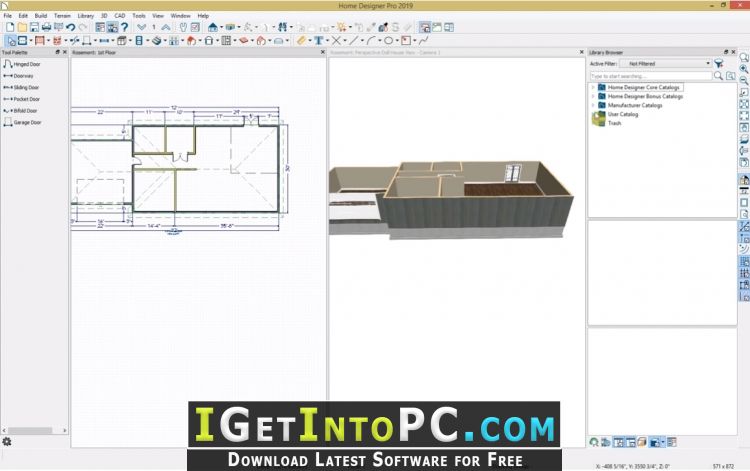The height and width of the screenshot is (471, 750).
Task: Select the Cabinet tool icon
Action: [121, 41]
